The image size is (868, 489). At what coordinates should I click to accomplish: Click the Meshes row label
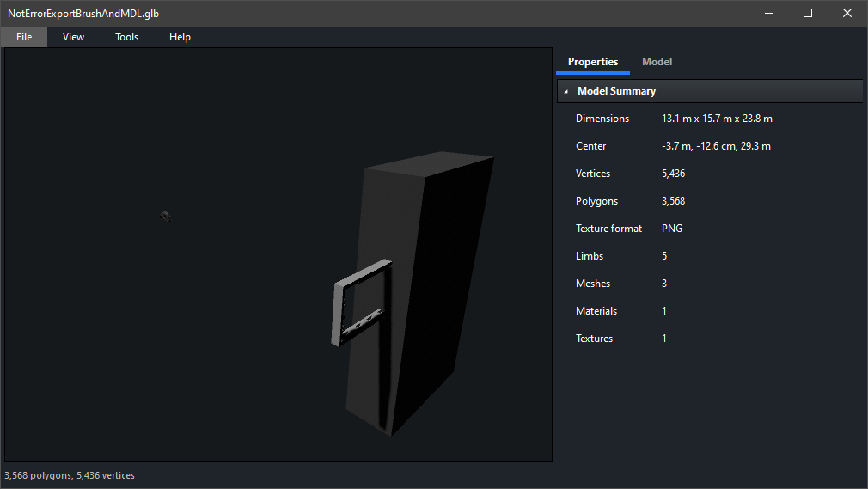click(x=593, y=284)
